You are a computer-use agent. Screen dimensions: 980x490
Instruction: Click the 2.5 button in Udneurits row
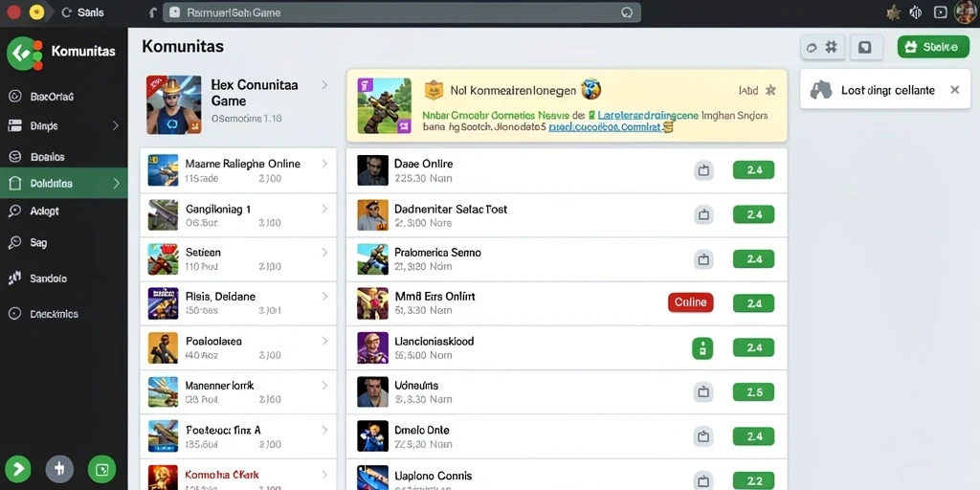pyautogui.click(x=753, y=391)
